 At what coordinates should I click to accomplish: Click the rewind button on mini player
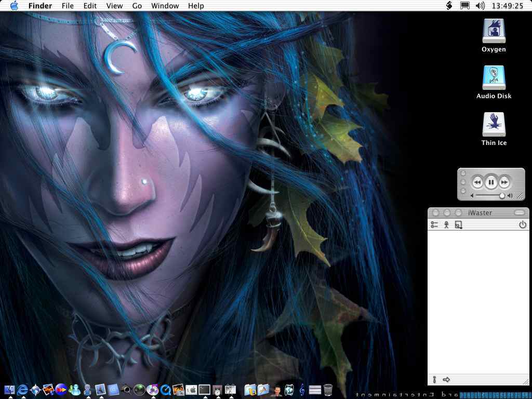coord(477,182)
